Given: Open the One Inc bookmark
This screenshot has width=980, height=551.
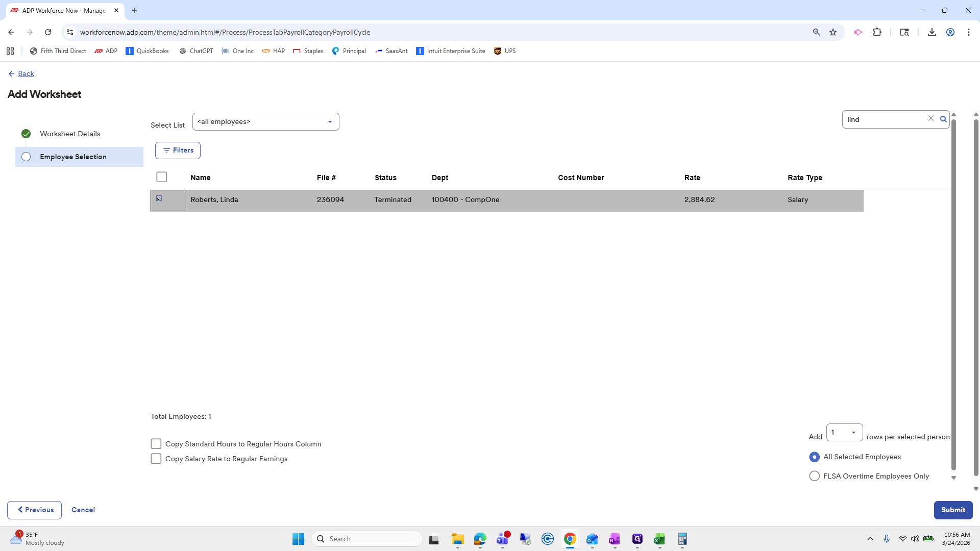Looking at the screenshot, I should (x=238, y=51).
